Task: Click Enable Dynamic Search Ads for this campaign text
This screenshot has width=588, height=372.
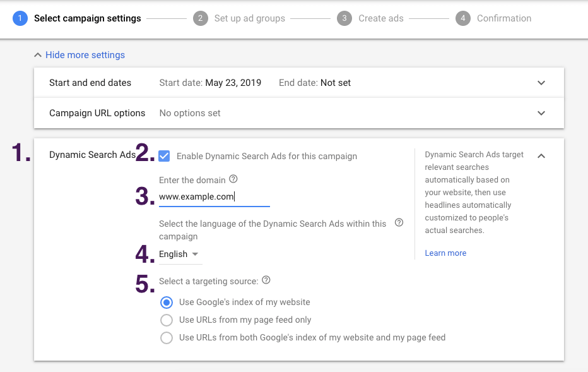Action: point(267,156)
